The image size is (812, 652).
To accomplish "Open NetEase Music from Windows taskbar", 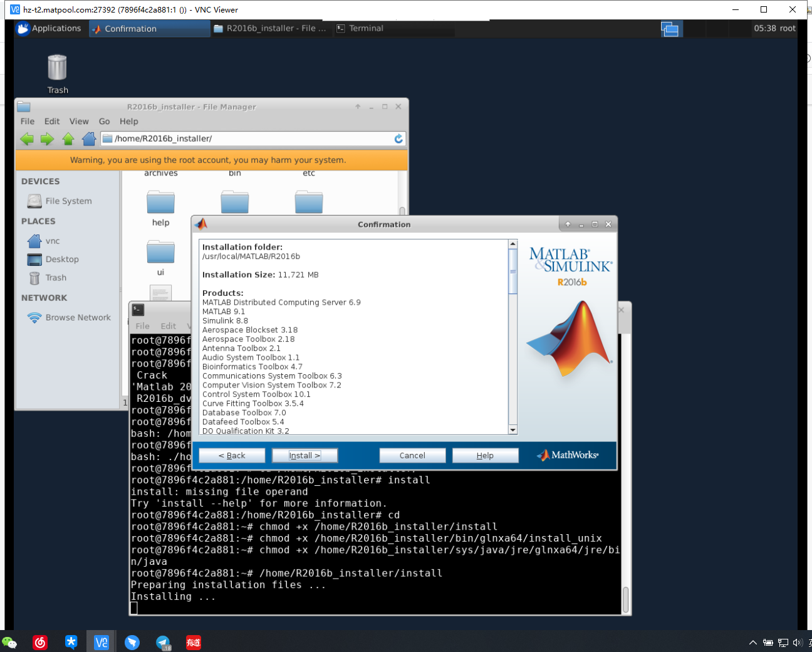I will coord(40,642).
